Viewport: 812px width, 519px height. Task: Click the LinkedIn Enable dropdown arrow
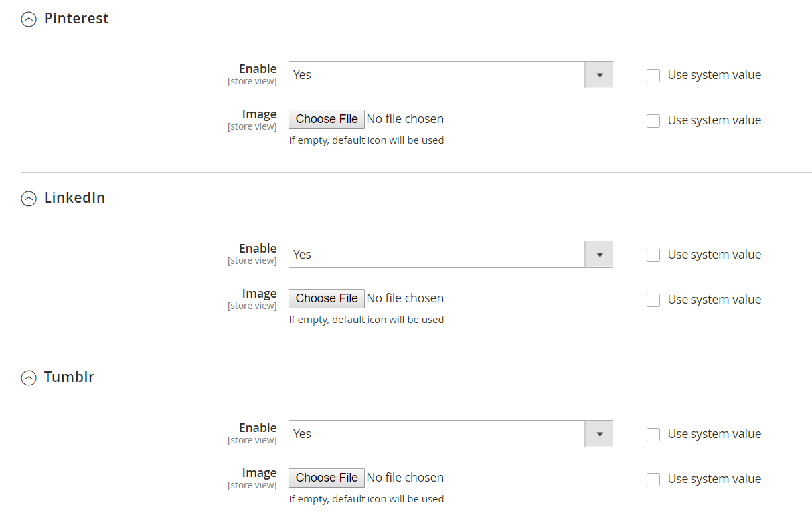coord(599,255)
